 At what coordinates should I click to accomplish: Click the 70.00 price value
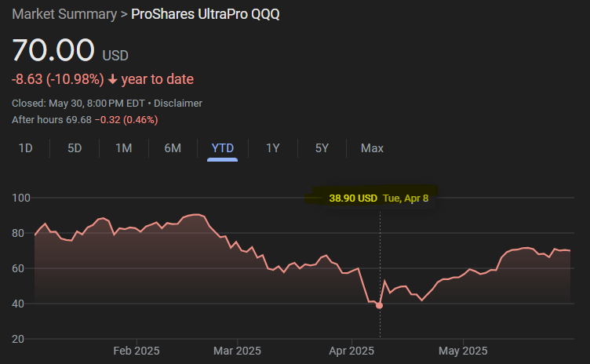[53, 49]
